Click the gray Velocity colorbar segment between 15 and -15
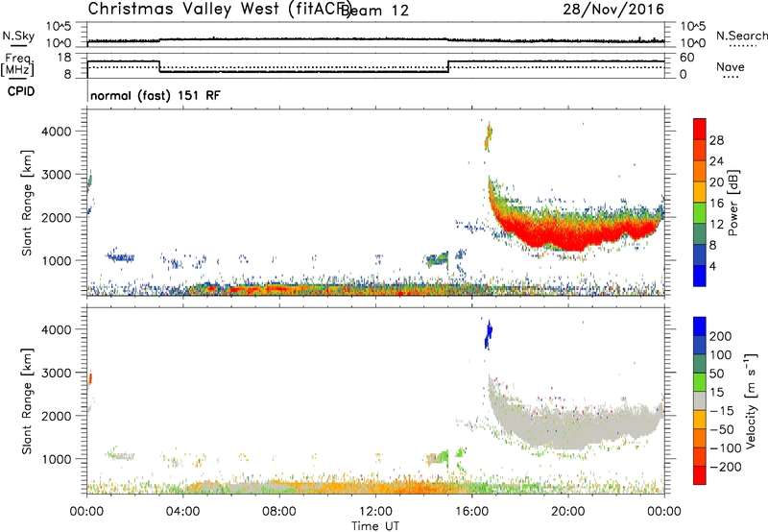The width and height of the screenshot is (768, 532). coord(700,400)
